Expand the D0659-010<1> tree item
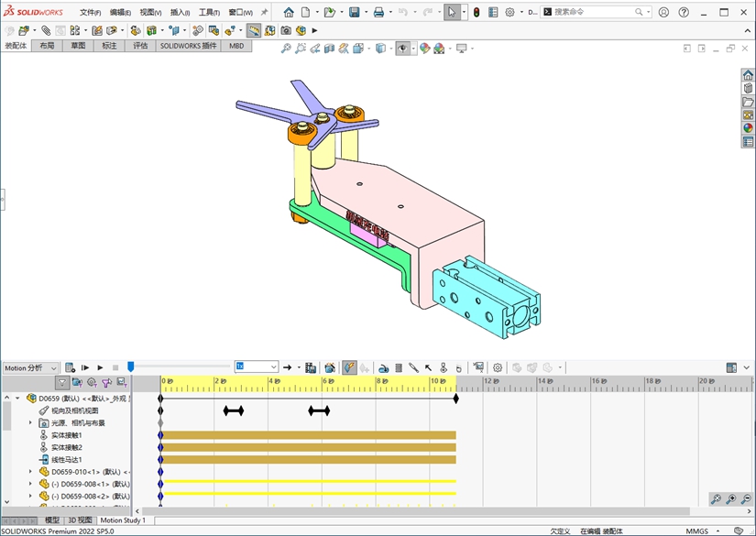756x536 pixels. 30,472
